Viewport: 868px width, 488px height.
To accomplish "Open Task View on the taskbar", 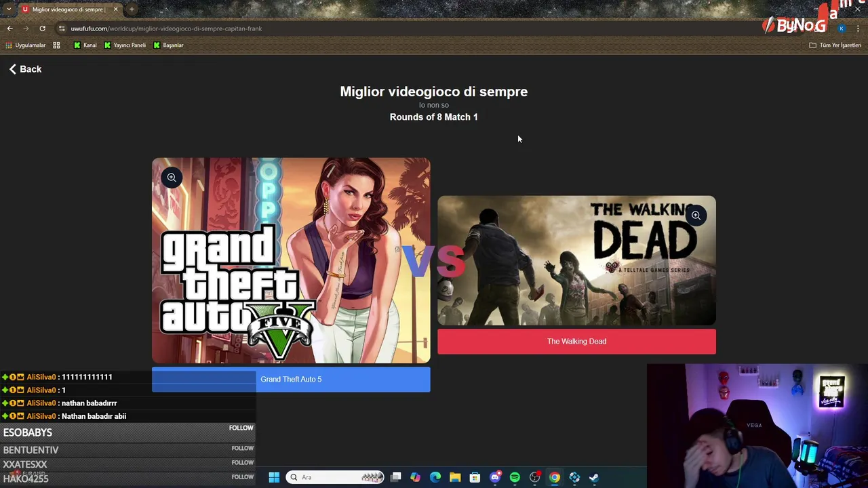I will pyautogui.click(x=396, y=478).
